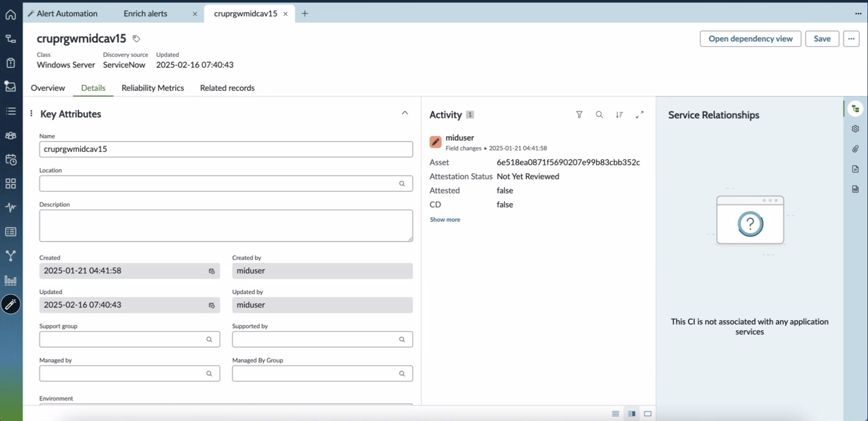Open the branch fork icon in left sidebar
The width and height of the screenshot is (868, 421).
coord(11,256)
